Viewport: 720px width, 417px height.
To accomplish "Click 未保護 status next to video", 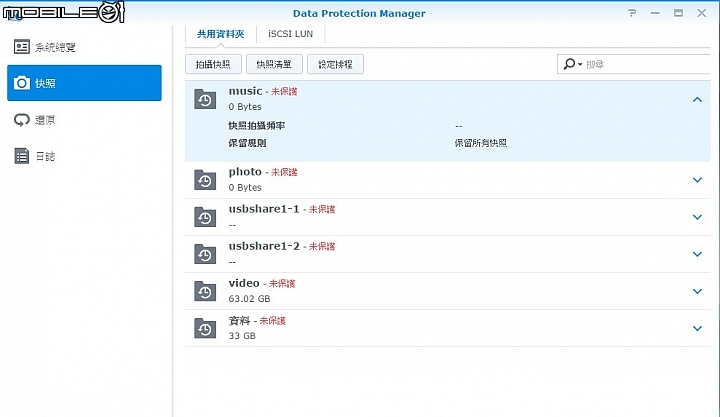I will pos(281,284).
